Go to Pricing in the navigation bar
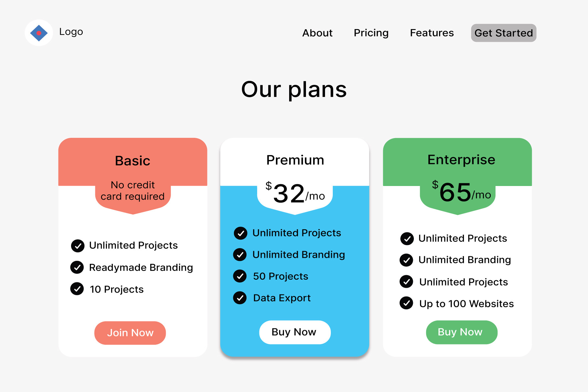Viewport: 588px width, 392px height. (x=371, y=33)
